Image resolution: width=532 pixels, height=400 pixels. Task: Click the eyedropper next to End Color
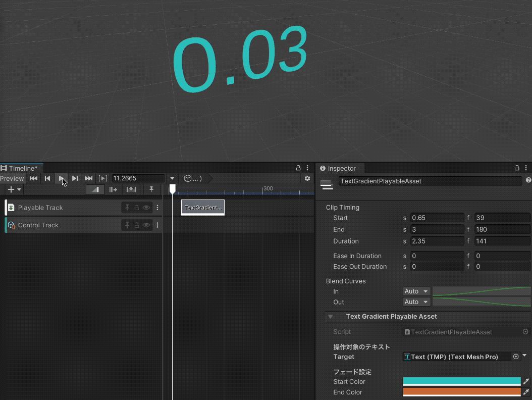525,392
